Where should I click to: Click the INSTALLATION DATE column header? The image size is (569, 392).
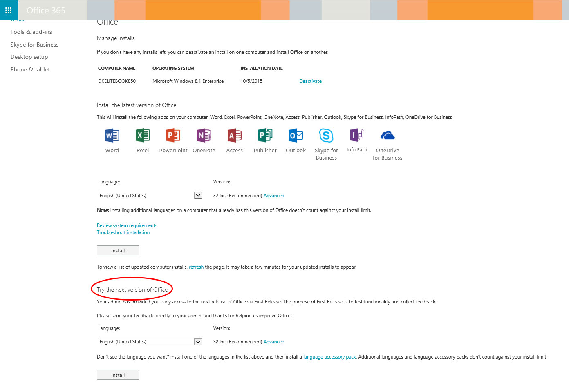coord(262,68)
